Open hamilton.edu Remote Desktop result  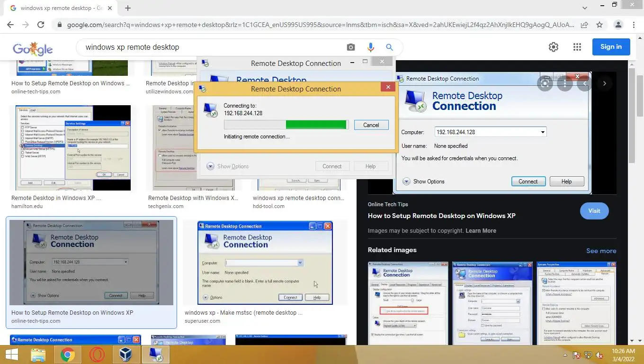tap(56, 202)
